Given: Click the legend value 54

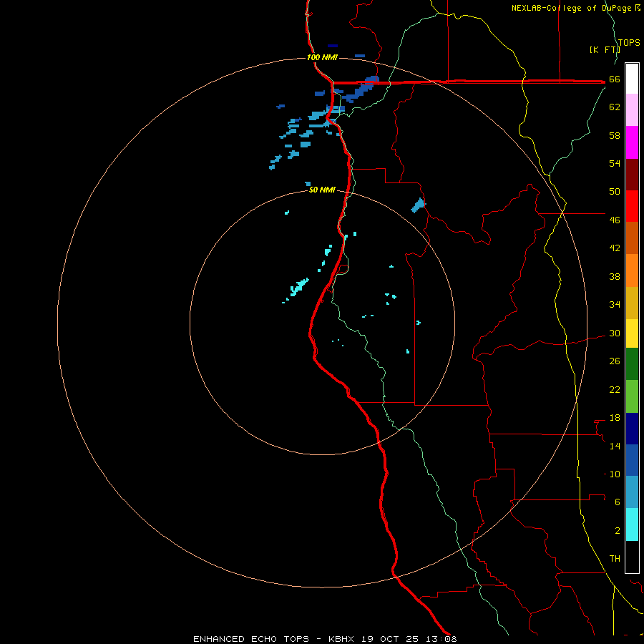Looking at the screenshot, I should [615, 163].
